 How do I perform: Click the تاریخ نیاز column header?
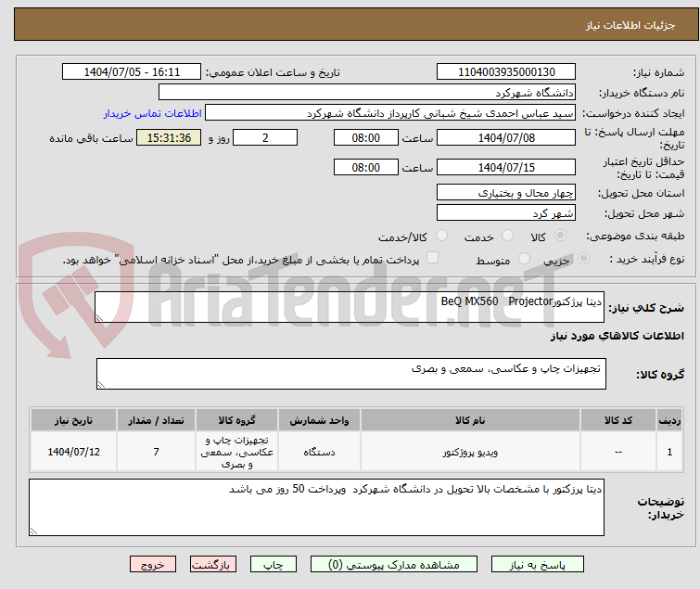(73, 420)
